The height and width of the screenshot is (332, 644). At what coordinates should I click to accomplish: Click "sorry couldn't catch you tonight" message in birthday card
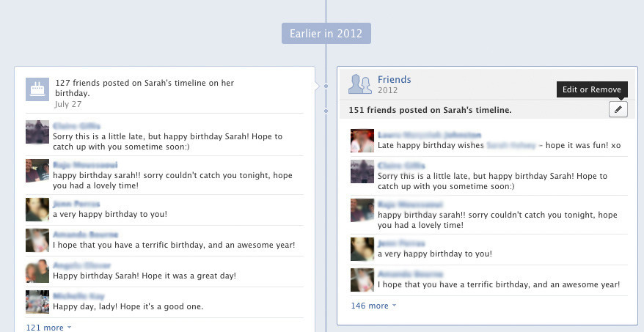172,180
